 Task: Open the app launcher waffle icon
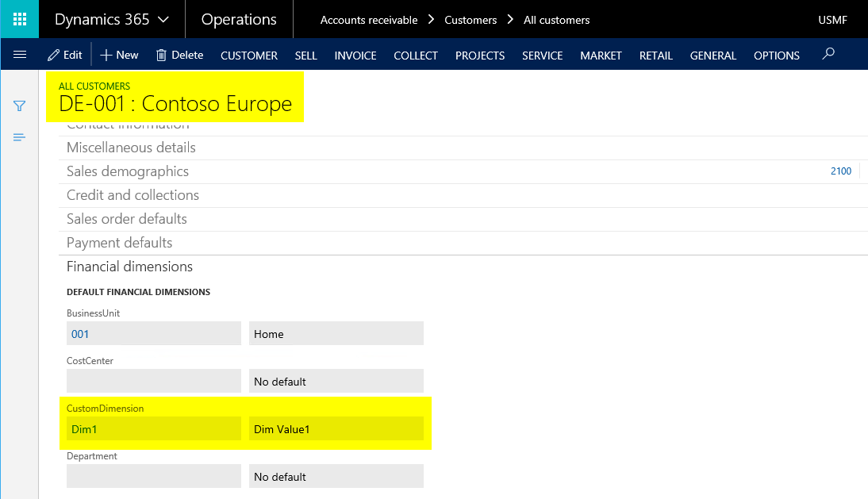[19, 19]
